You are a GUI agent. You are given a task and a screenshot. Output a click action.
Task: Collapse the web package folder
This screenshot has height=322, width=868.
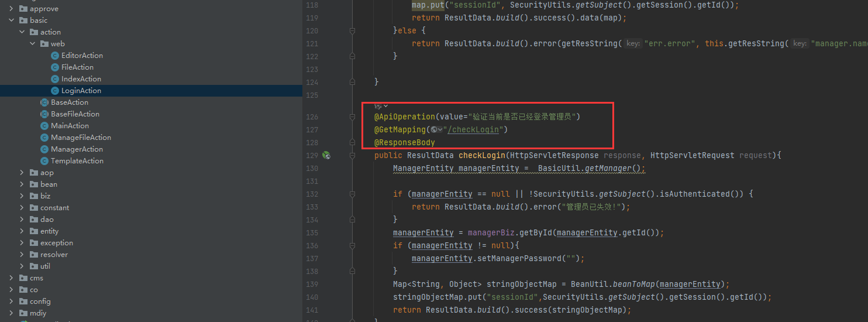click(33, 44)
